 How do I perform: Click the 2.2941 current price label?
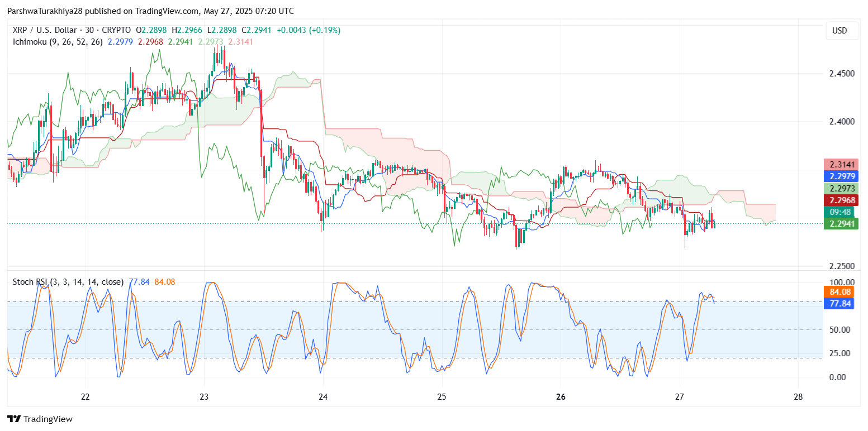pos(839,224)
